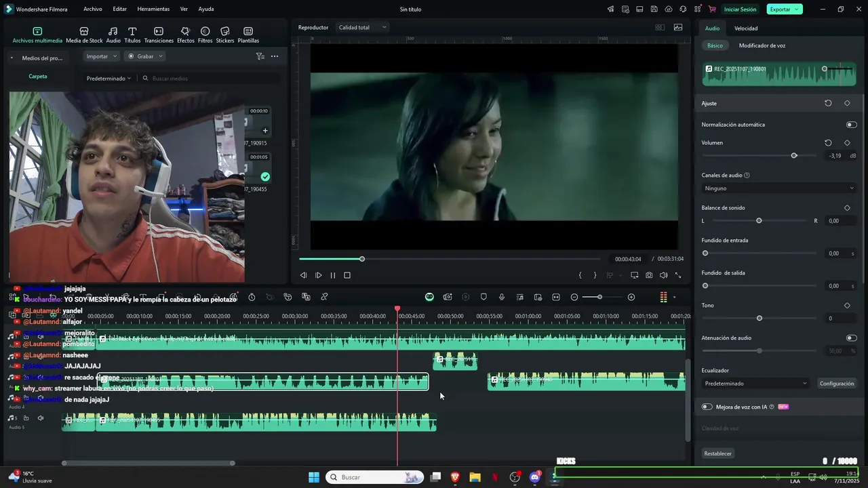Click the marker shield icon in timeline toolbar
Viewport: 868px width, 488px height.
coord(484,297)
